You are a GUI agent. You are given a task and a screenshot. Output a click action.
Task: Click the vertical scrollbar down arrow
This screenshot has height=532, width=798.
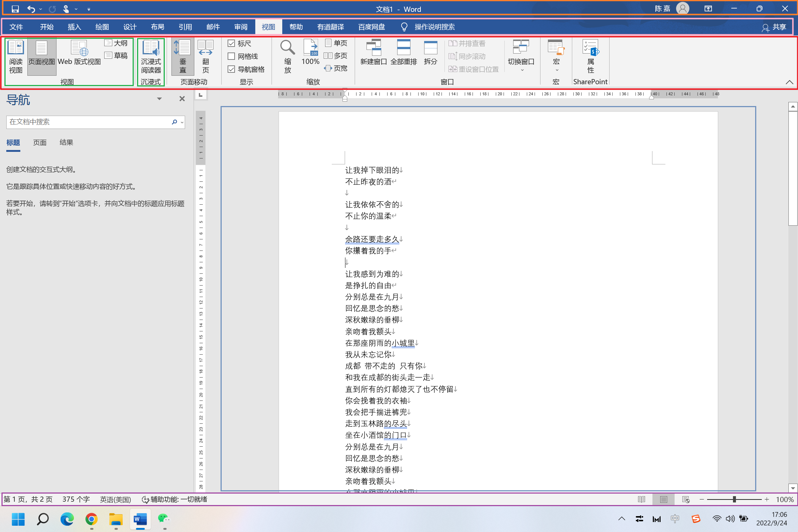pyautogui.click(x=793, y=488)
